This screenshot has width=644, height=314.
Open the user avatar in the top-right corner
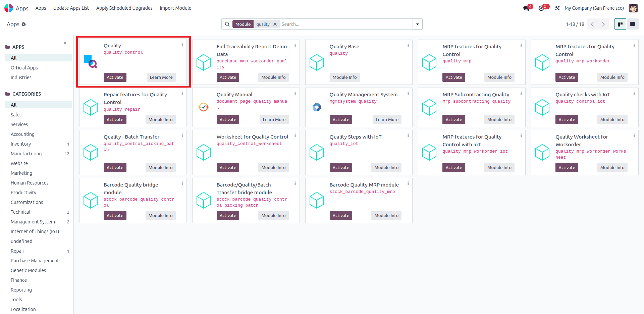click(x=633, y=8)
